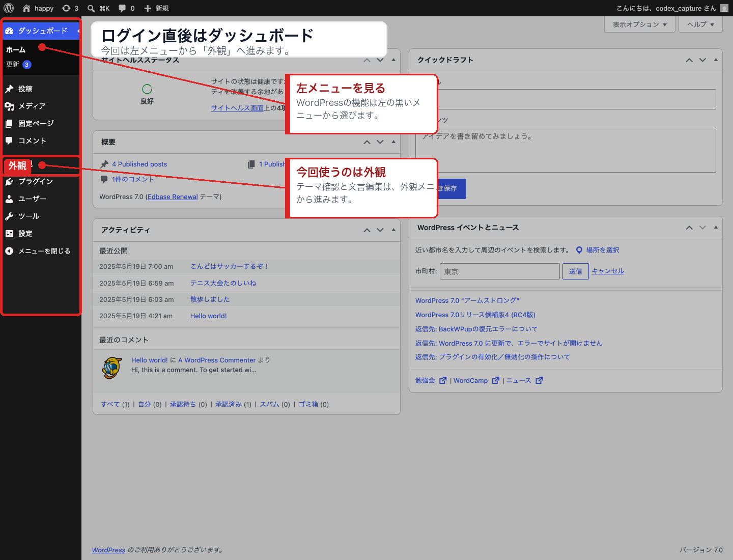This screenshot has width=733, height=560.
Task: Open the WordPress logo menu
Action: point(9,8)
